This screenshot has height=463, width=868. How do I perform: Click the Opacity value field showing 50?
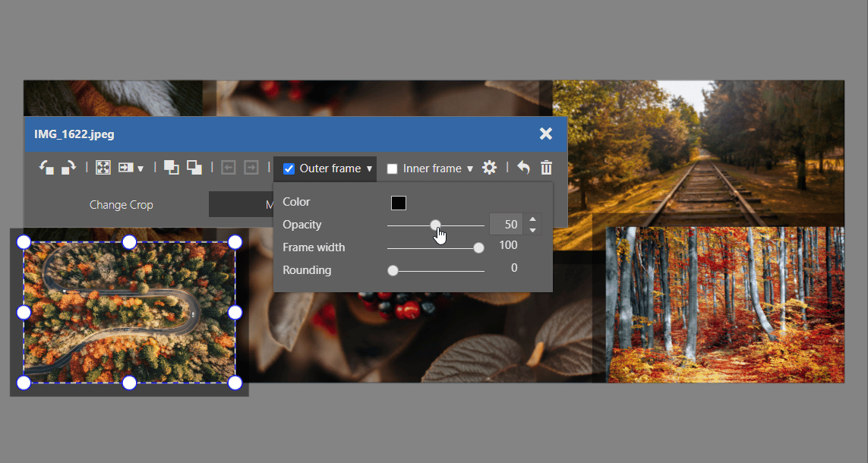[507, 224]
